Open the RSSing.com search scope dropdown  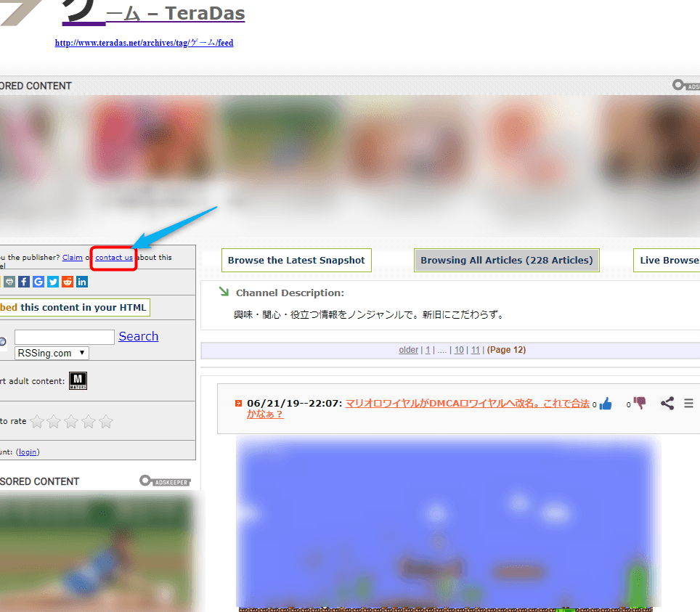[x=52, y=353]
